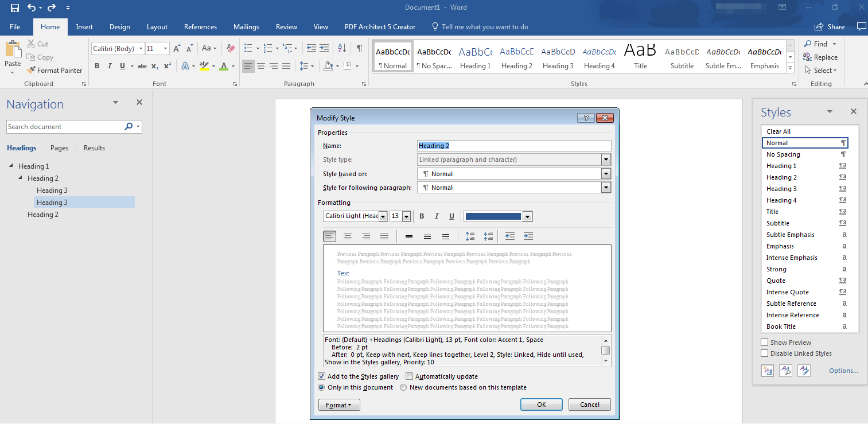Click Bold icon in Modify Style dialog
This screenshot has width=868, height=424.
pos(422,216)
